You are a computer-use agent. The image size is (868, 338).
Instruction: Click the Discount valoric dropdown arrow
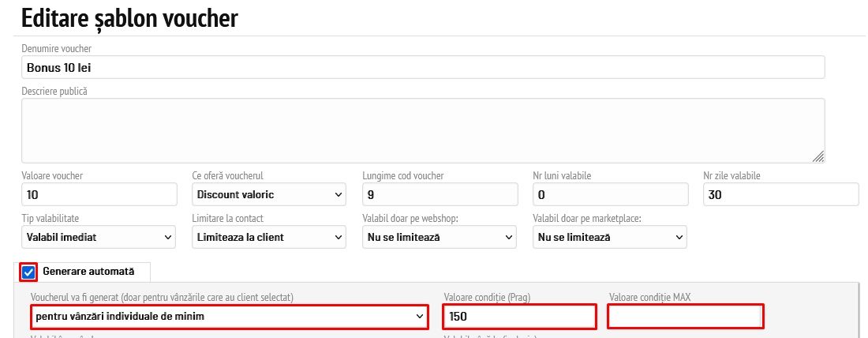pos(339,194)
